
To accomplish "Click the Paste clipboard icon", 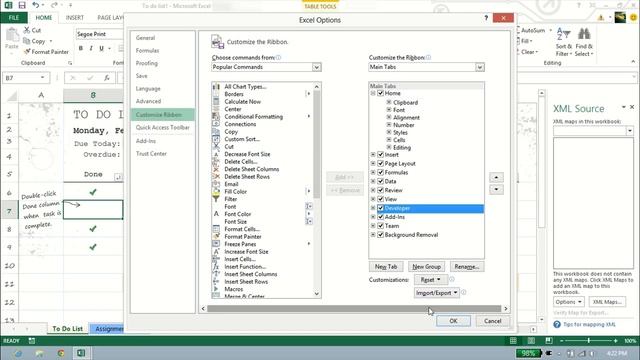I will point(12,36).
